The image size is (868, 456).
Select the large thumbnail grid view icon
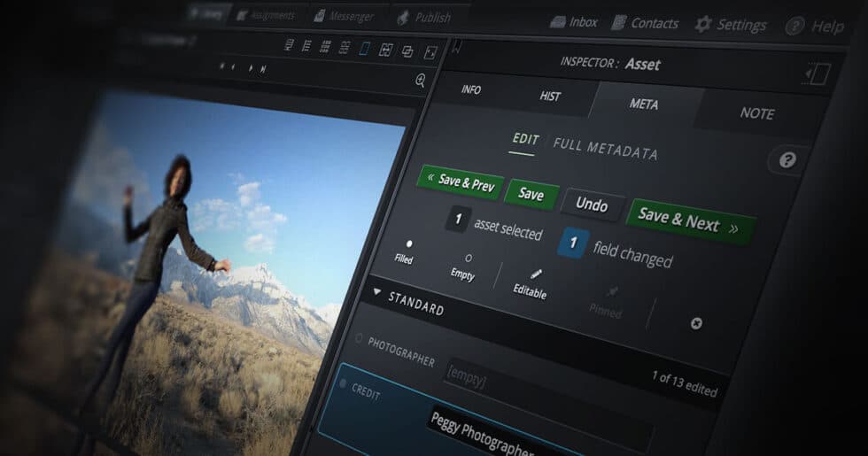[344, 48]
